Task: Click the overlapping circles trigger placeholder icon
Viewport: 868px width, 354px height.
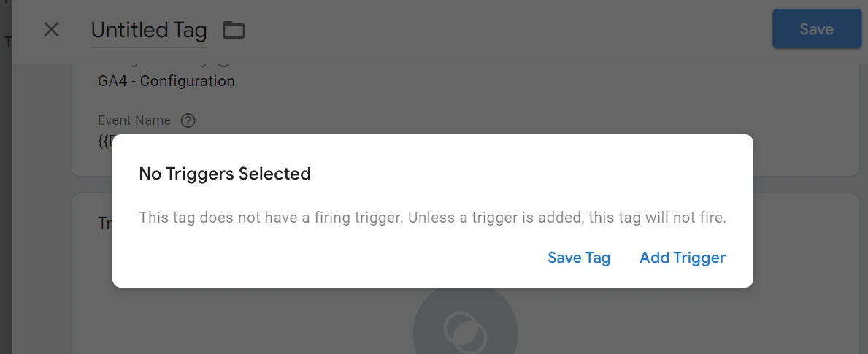Action: 465,329
